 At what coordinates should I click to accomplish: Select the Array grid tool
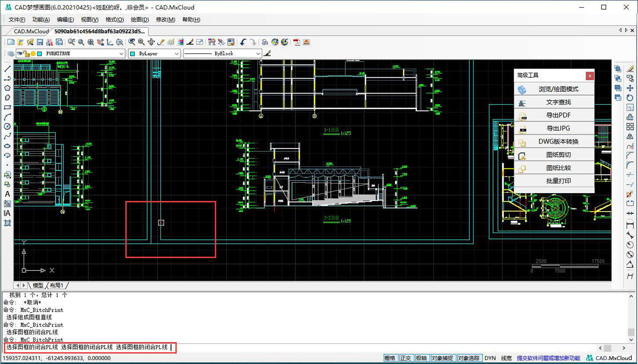tap(630, 126)
